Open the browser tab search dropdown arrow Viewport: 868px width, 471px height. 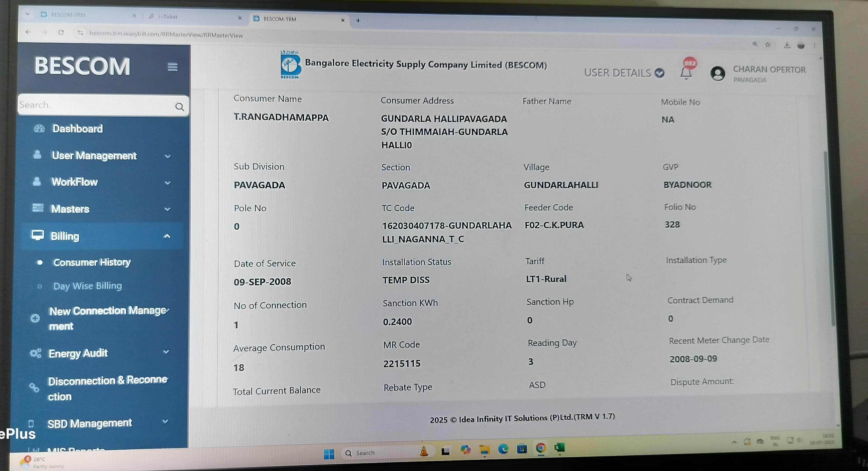[x=28, y=14]
